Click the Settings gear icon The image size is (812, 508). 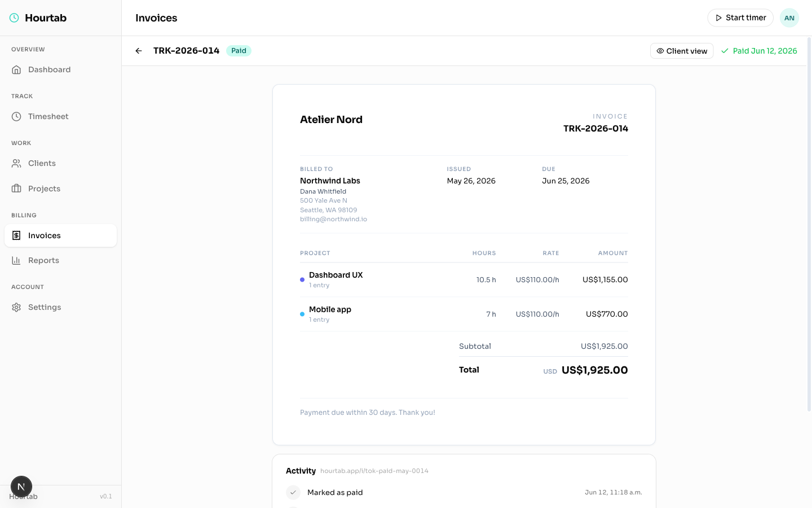click(x=16, y=307)
